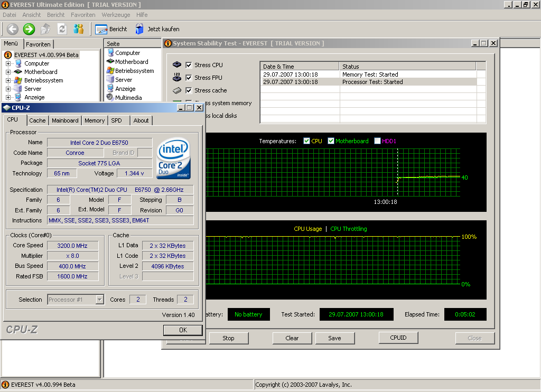The width and height of the screenshot is (541, 392).
Task: Select Betriebssystem node in Menü tree
Action: [43, 80]
